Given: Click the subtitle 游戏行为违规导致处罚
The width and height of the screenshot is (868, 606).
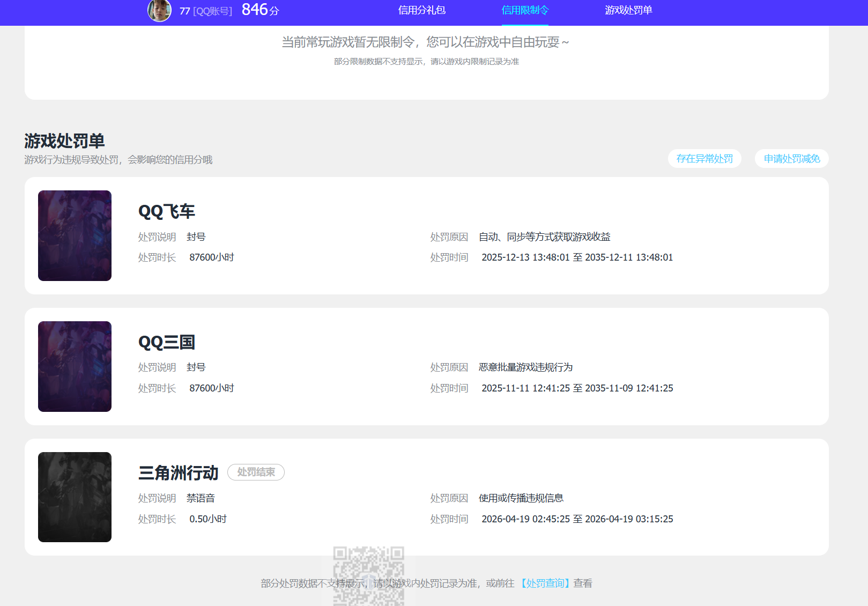Looking at the screenshot, I should coord(118,160).
